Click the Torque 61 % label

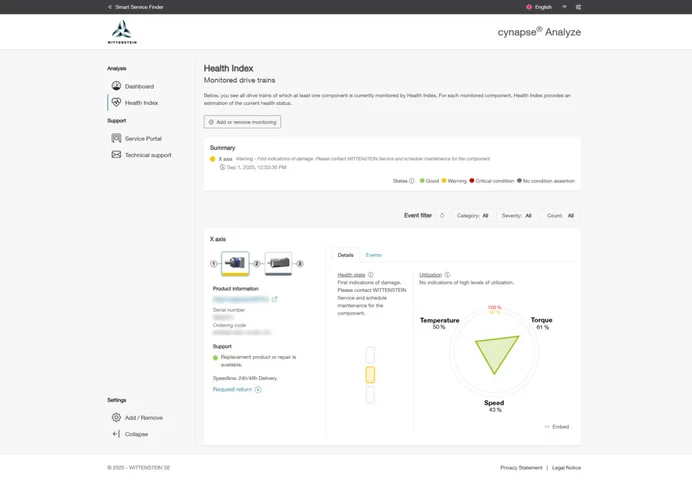point(542,323)
